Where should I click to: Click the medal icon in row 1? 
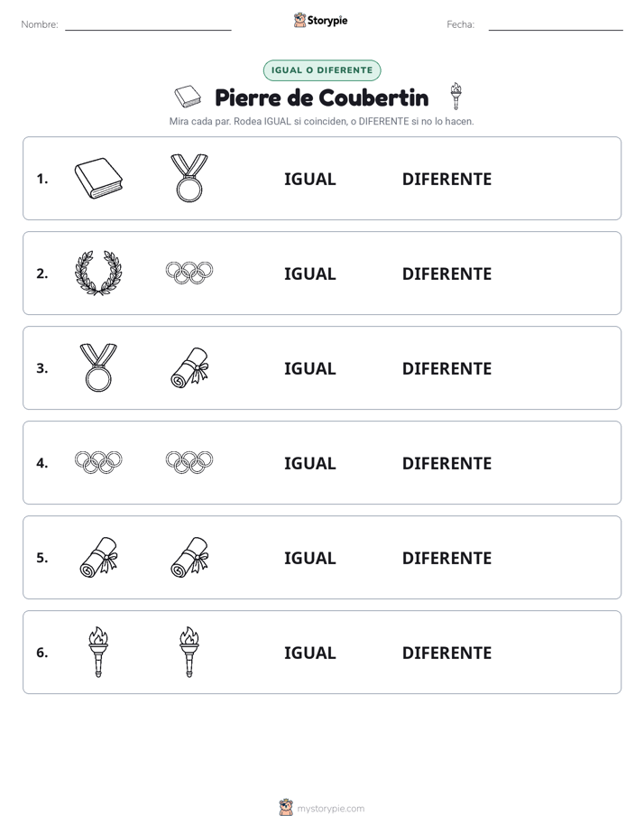(189, 178)
